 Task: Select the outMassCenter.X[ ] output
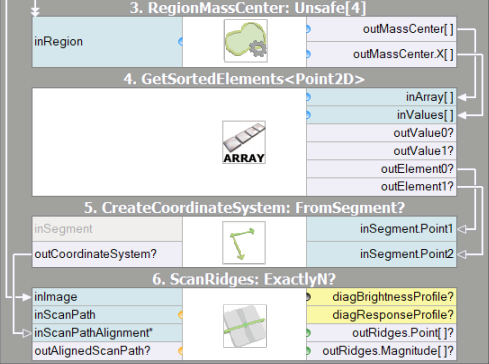(x=381, y=54)
